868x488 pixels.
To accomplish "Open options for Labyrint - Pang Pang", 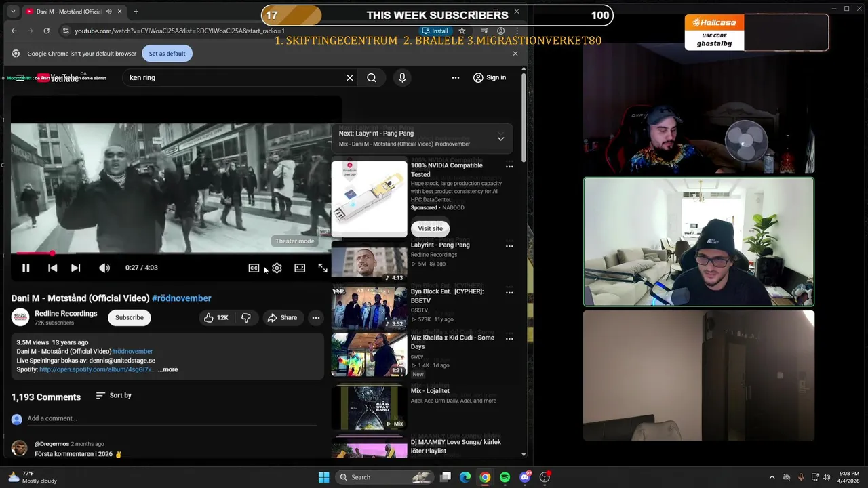I will (x=509, y=246).
